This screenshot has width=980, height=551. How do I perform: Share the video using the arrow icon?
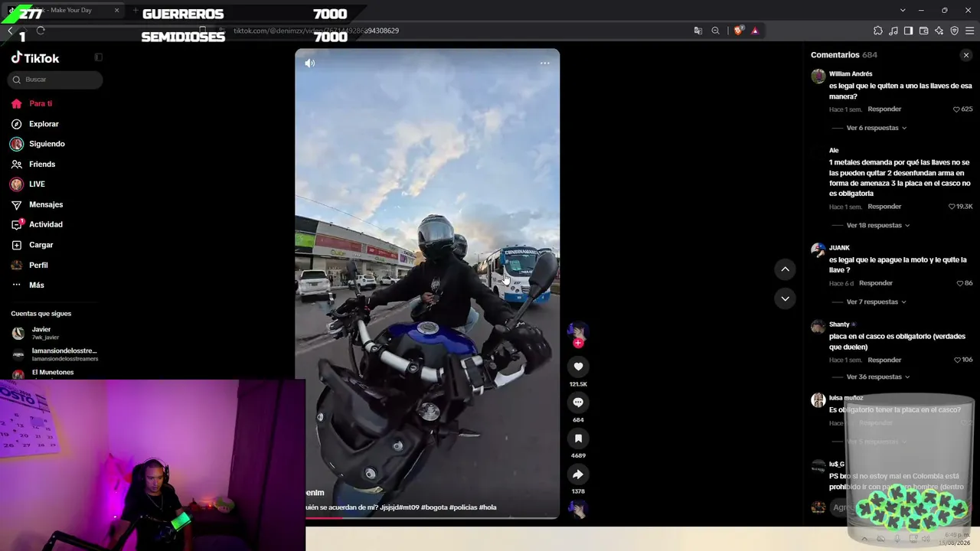point(578,474)
